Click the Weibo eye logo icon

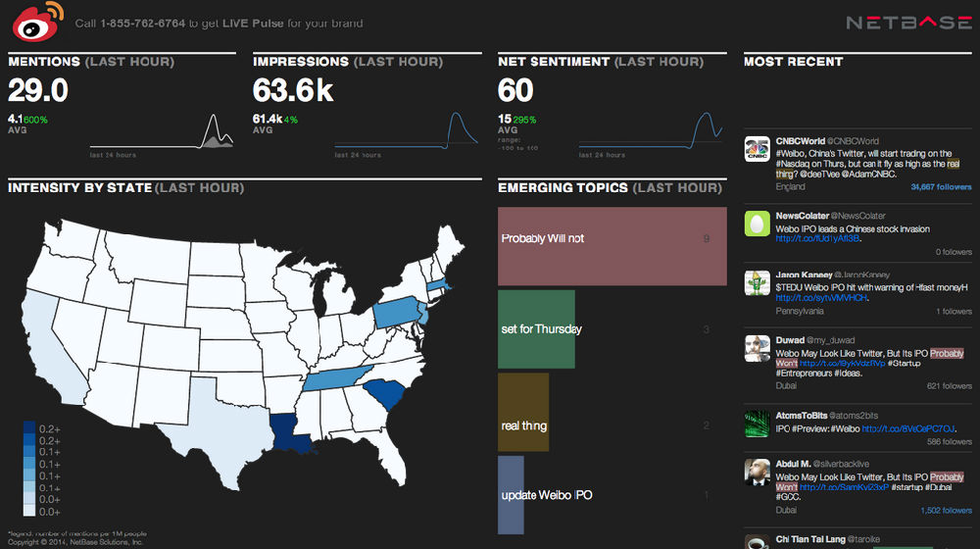(38, 22)
